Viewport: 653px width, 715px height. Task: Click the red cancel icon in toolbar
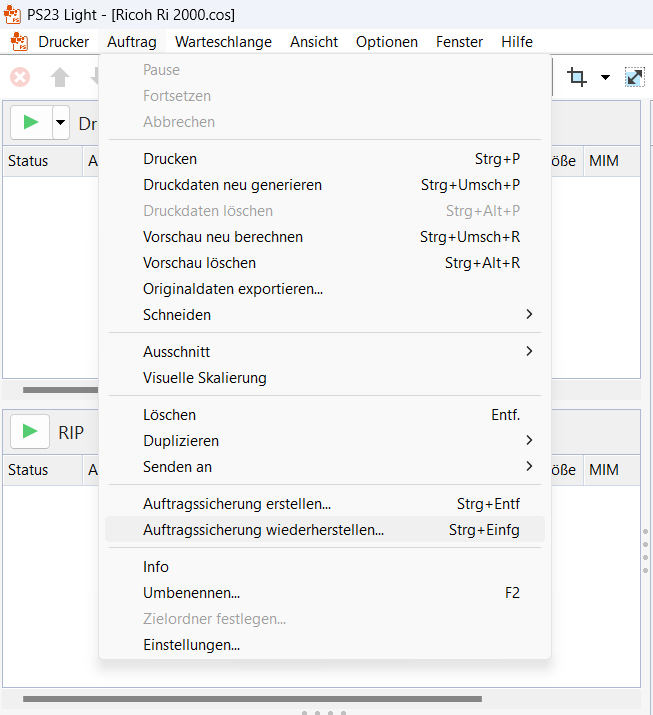(20, 77)
